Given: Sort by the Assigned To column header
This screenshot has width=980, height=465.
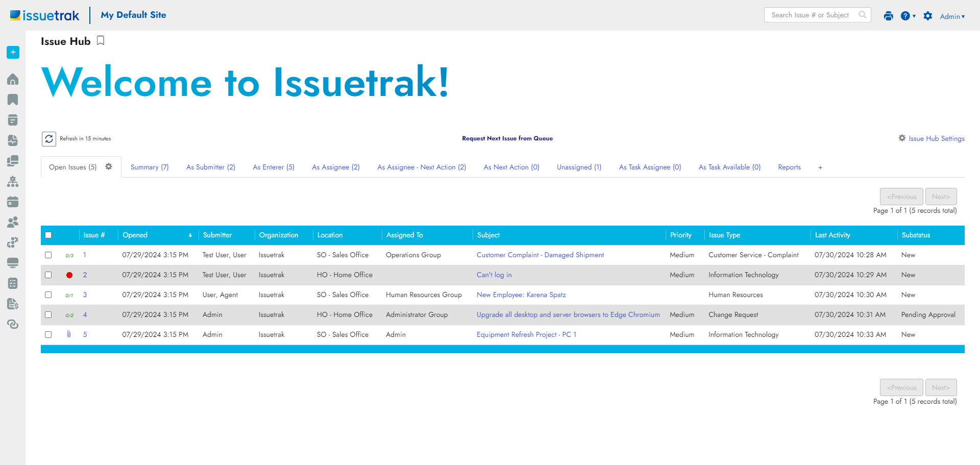Looking at the screenshot, I should pos(405,235).
